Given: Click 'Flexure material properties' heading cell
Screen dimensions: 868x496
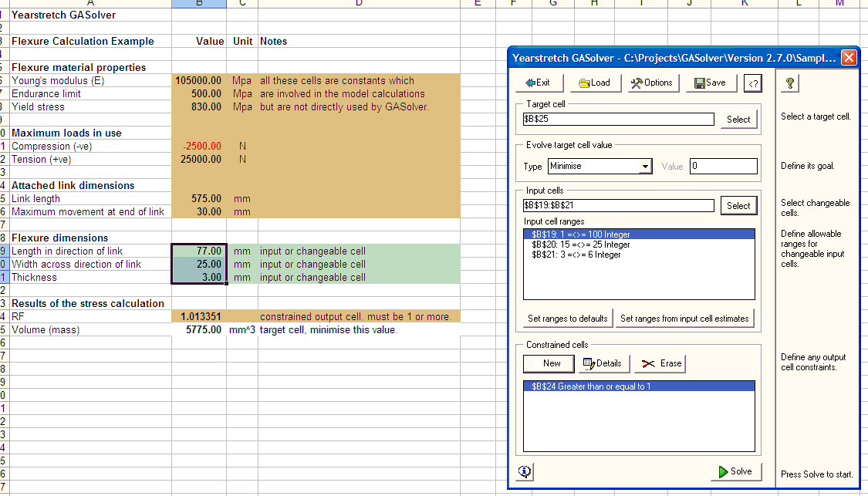Looking at the screenshot, I should pyautogui.click(x=90, y=68).
